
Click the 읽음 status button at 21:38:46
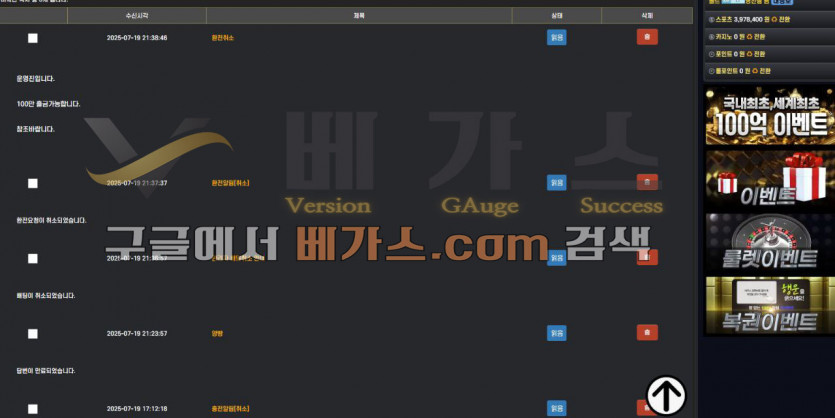pyautogui.click(x=556, y=37)
